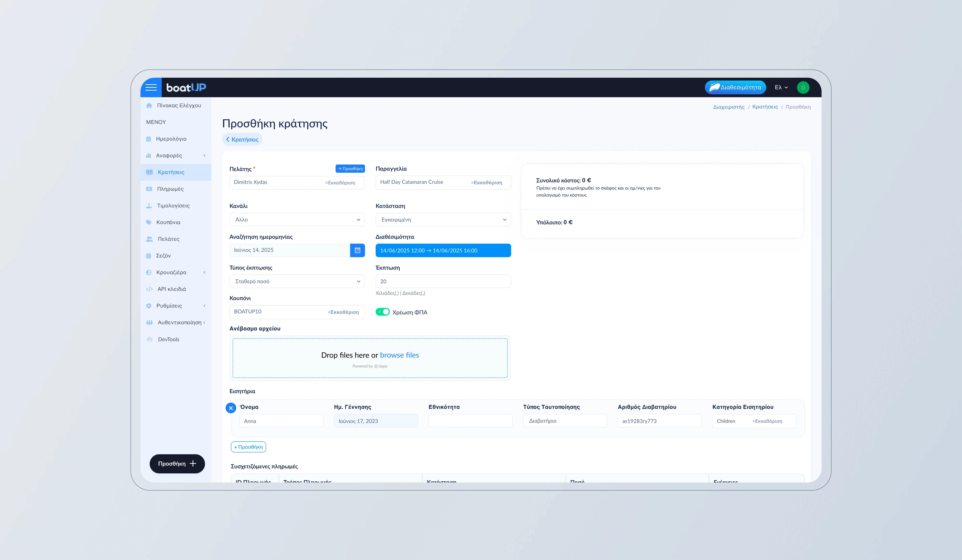The image size is (962, 560).
Task: Open the calendar date picker icon
Action: 357,250
